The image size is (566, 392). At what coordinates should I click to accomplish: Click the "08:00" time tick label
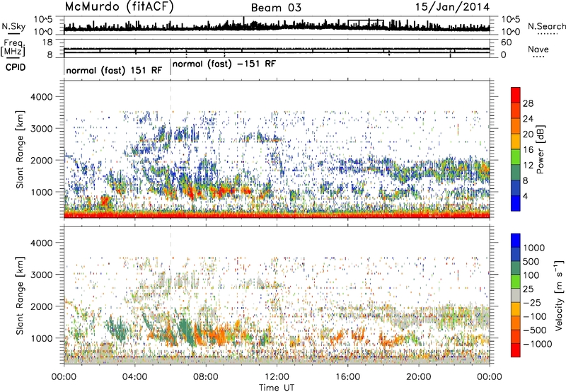click(205, 377)
